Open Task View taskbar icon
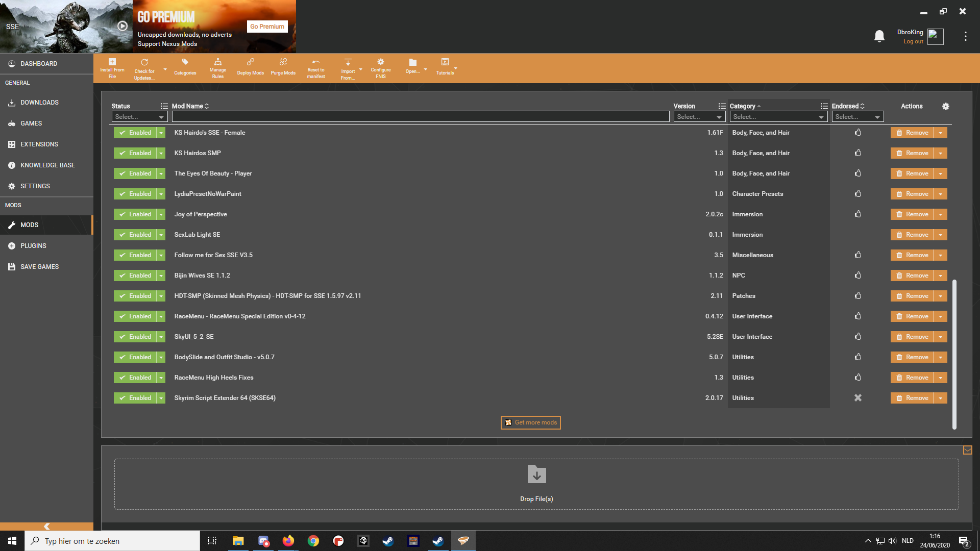Image resolution: width=980 pixels, height=551 pixels. [x=212, y=541]
